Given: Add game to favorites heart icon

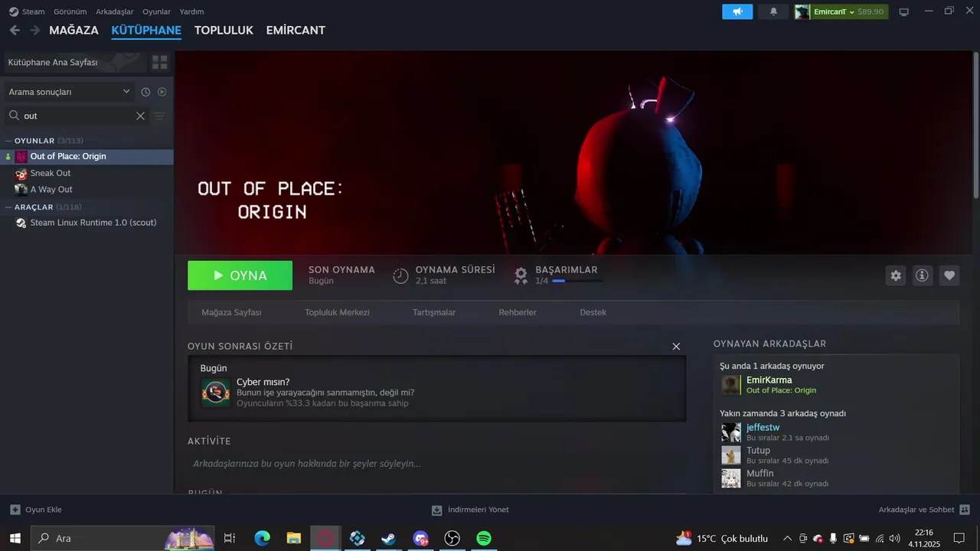Looking at the screenshot, I should pos(949,275).
